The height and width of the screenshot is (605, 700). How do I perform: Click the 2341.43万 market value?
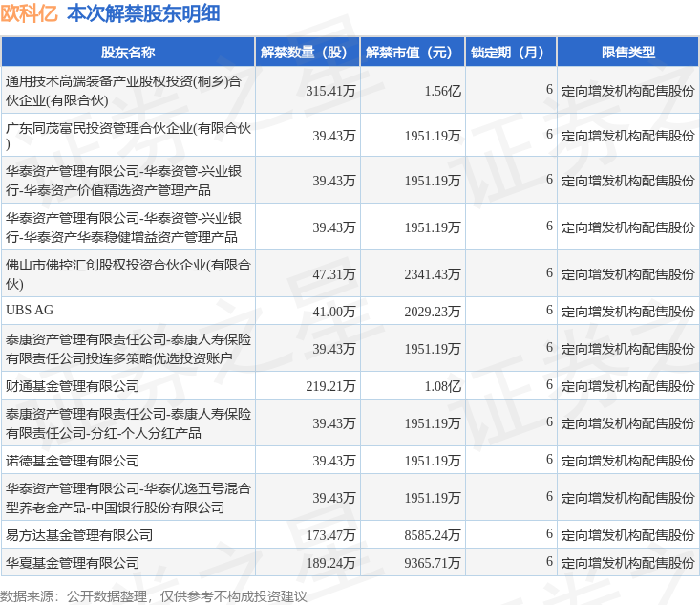tap(433, 274)
